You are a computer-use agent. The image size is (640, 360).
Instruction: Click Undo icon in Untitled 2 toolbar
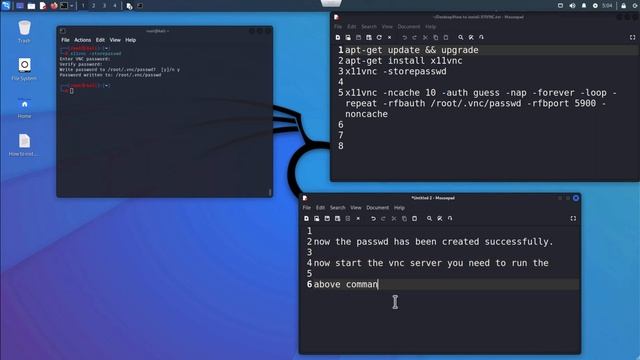[x=373, y=218]
